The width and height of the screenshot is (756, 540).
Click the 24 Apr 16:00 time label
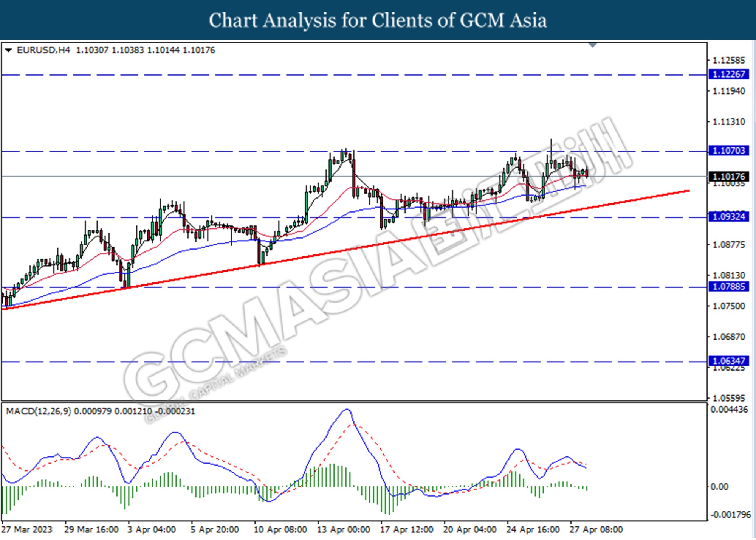click(533, 529)
